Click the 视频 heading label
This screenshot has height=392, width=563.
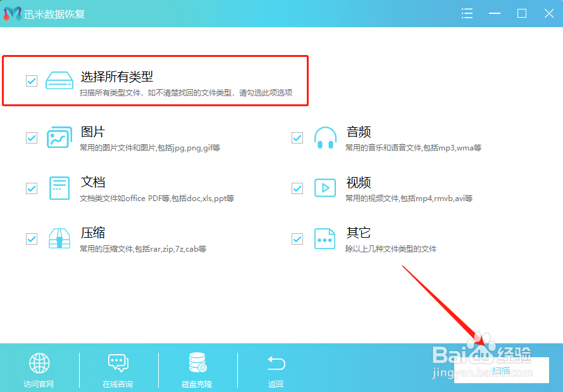pyautogui.click(x=358, y=182)
